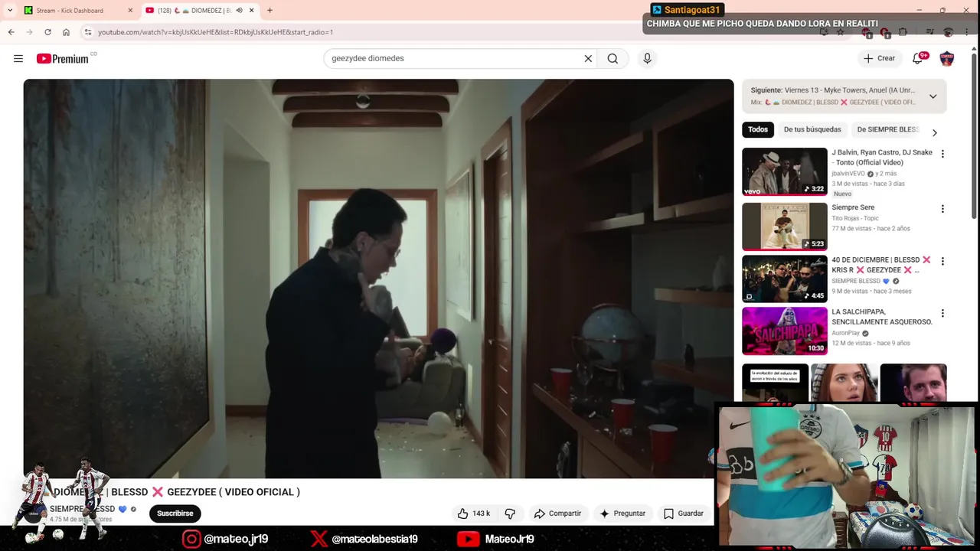Go to YouTube Premium home logo

pyautogui.click(x=63, y=58)
